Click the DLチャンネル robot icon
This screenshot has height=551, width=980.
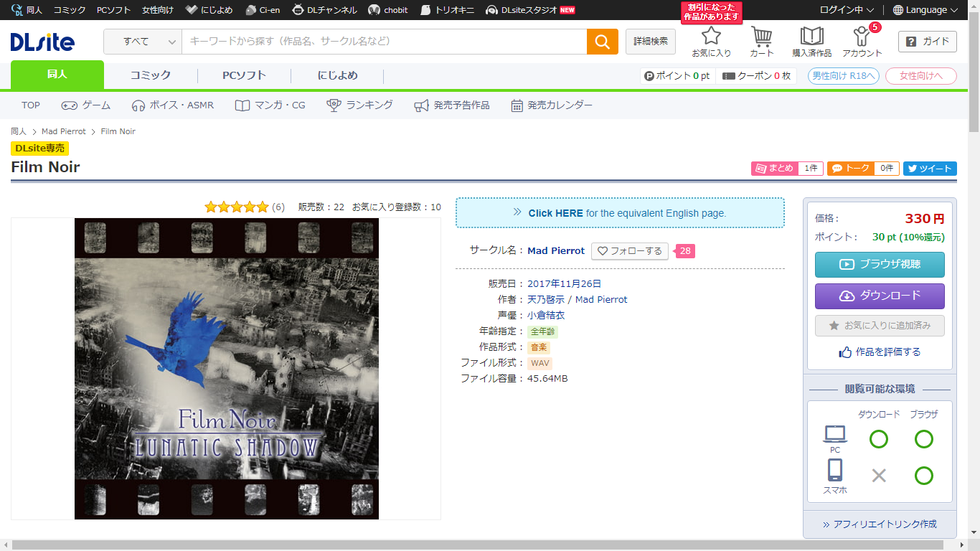tap(298, 10)
